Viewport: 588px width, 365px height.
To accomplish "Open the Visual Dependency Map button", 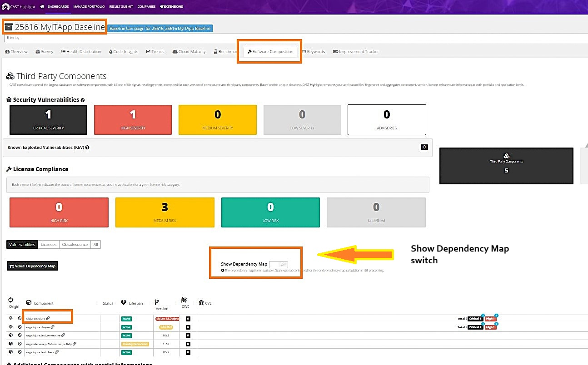I will click(33, 266).
